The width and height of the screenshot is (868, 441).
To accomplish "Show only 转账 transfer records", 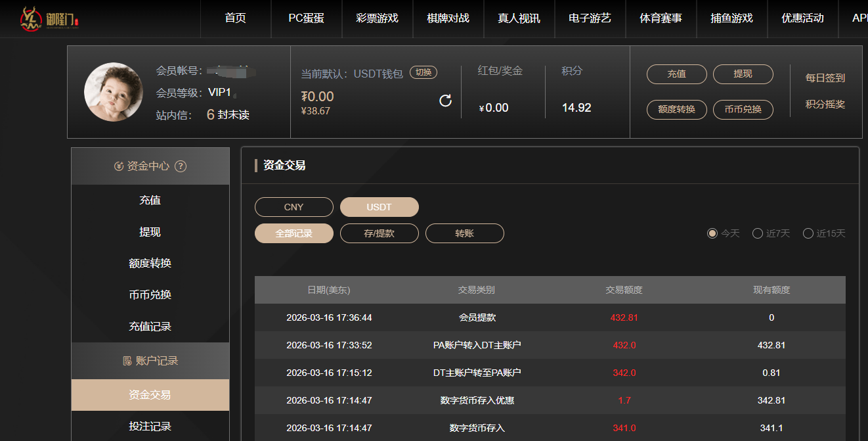I will coord(464,233).
